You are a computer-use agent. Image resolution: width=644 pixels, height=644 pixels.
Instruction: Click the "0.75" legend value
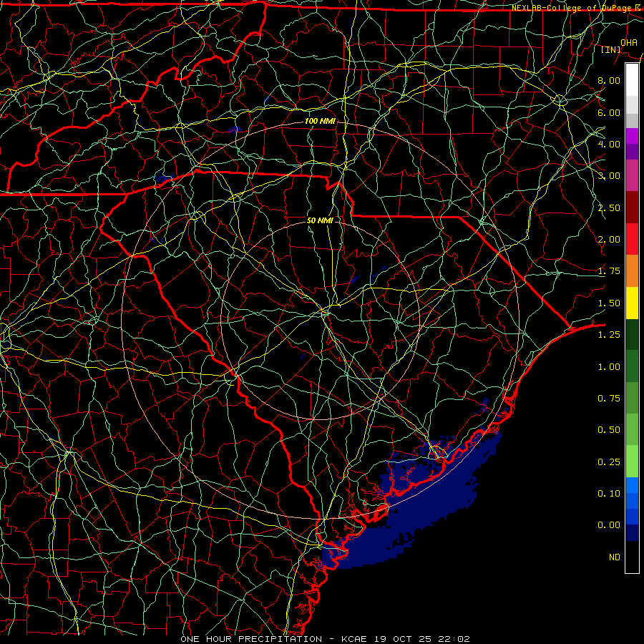point(609,399)
